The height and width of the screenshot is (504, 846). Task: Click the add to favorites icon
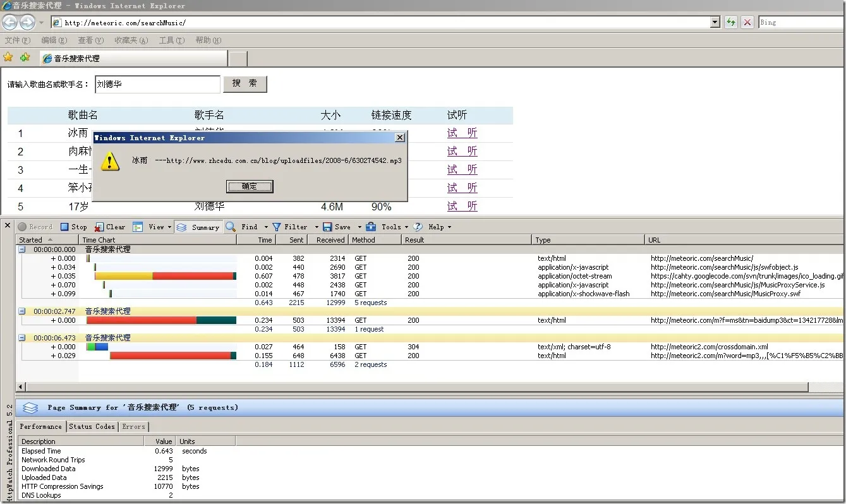click(25, 57)
